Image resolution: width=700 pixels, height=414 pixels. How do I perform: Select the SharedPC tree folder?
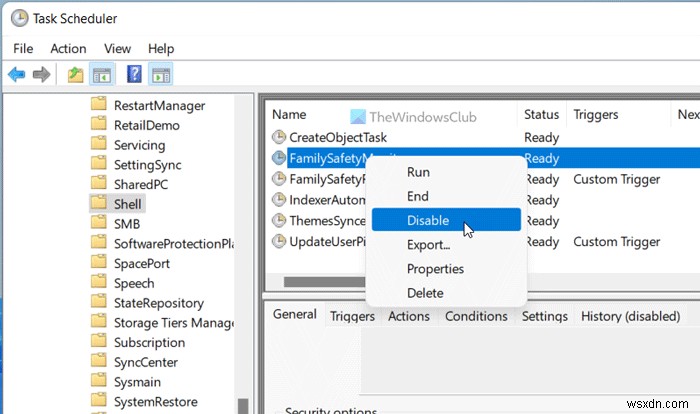(x=141, y=184)
